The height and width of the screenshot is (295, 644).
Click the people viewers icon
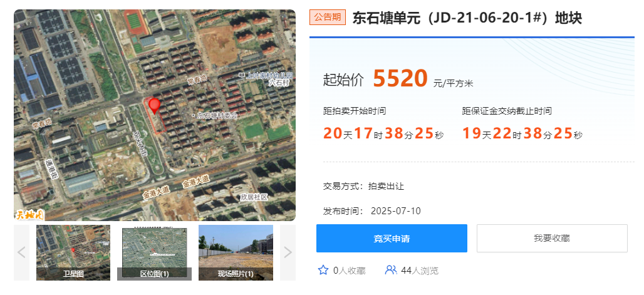(x=390, y=270)
